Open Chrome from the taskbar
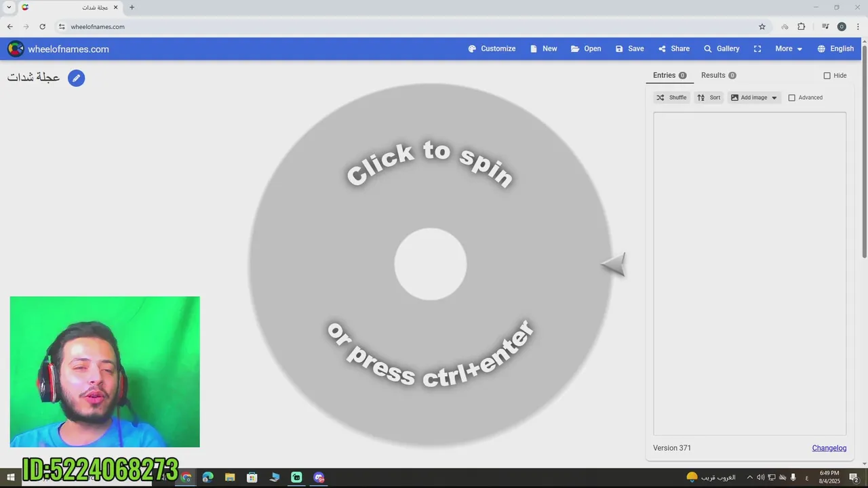The height and width of the screenshot is (488, 868). click(x=186, y=477)
